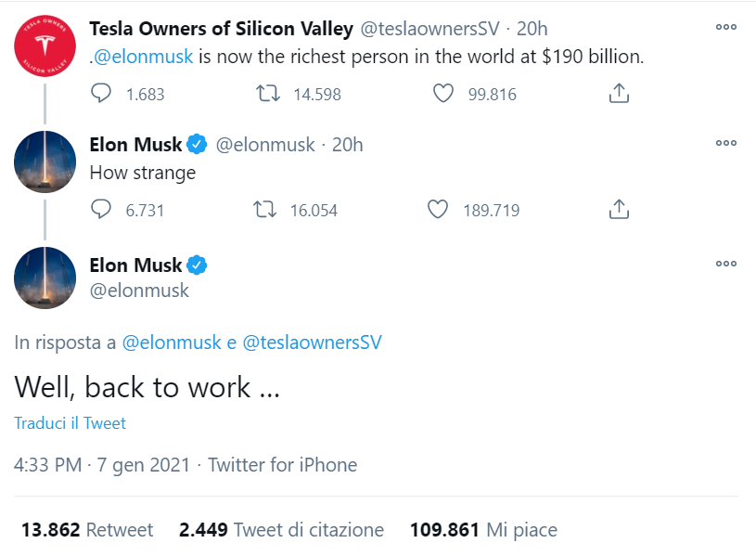Like the "How strange" tweet
Viewport: 756px width, 556px height.
pyautogui.click(x=438, y=210)
